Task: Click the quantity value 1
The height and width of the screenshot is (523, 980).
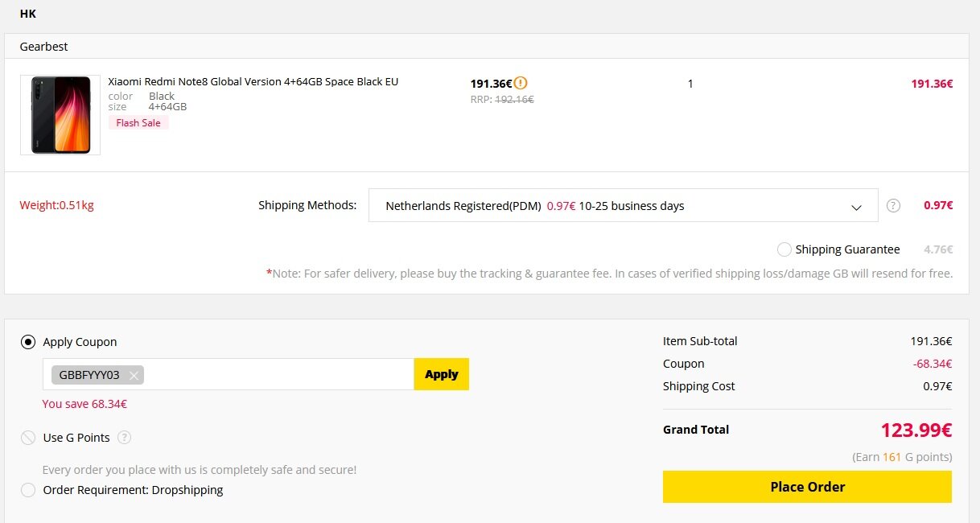Action: click(x=690, y=83)
